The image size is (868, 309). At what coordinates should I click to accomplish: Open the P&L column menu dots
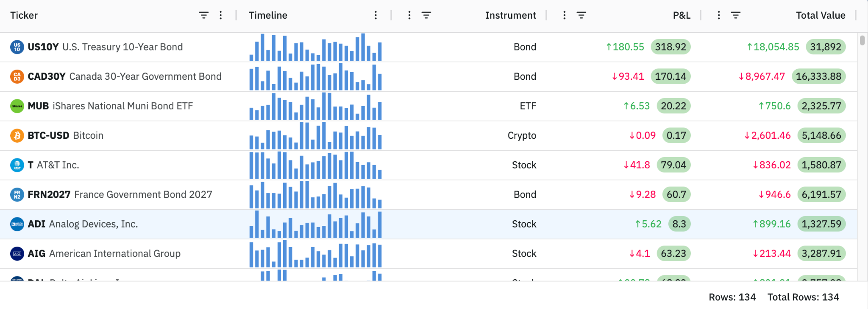pyautogui.click(x=565, y=15)
